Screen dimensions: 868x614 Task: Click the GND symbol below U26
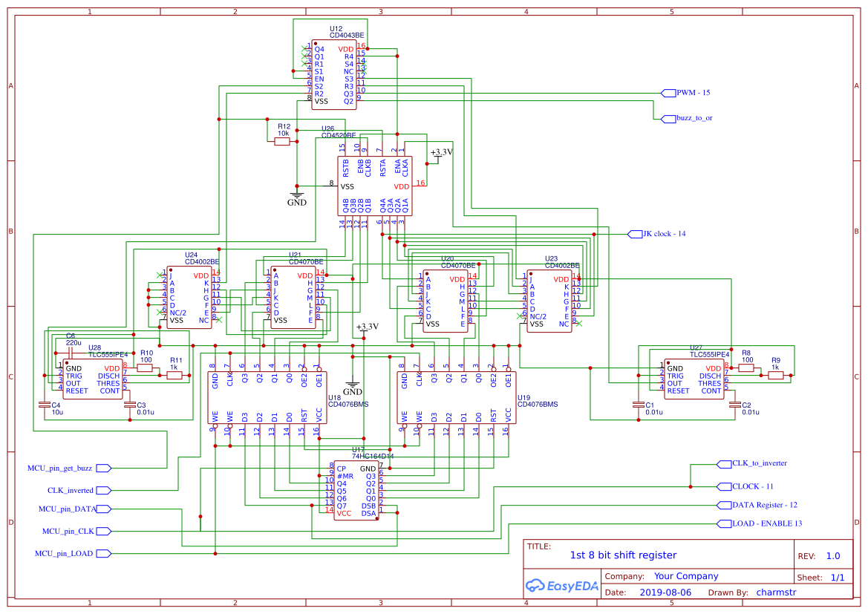(297, 195)
